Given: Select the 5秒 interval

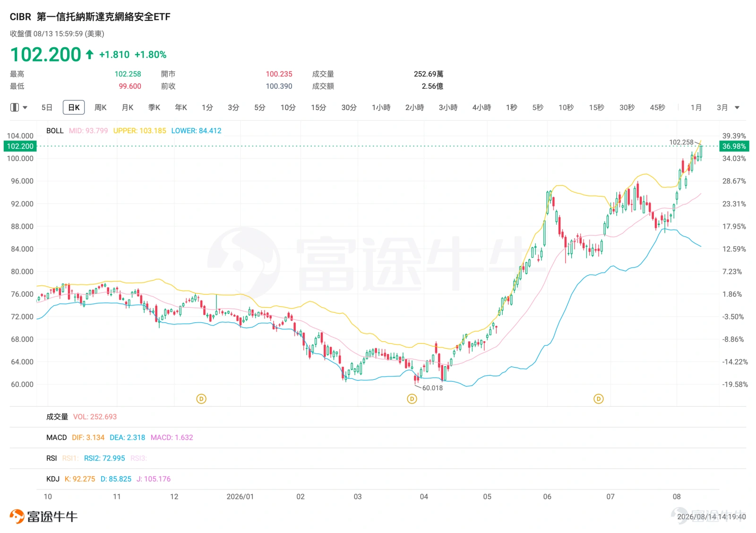Looking at the screenshot, I should (x=538, y=108).
